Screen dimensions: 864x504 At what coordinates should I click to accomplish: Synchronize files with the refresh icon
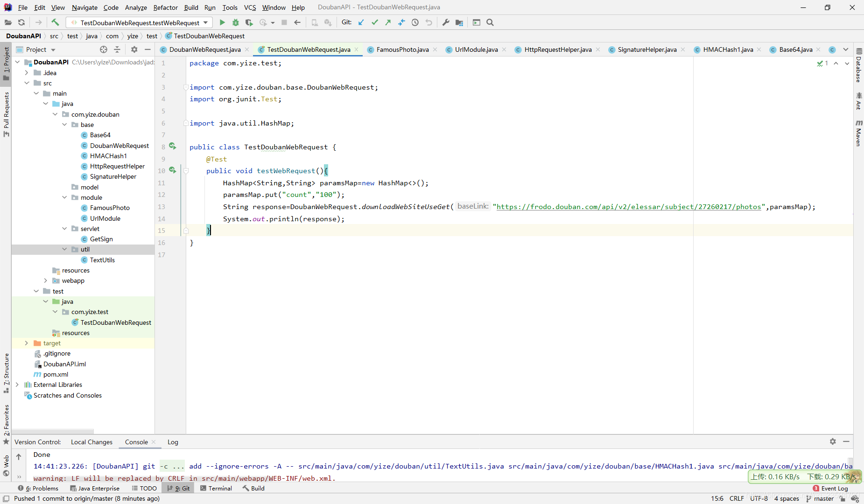[21, 22]
